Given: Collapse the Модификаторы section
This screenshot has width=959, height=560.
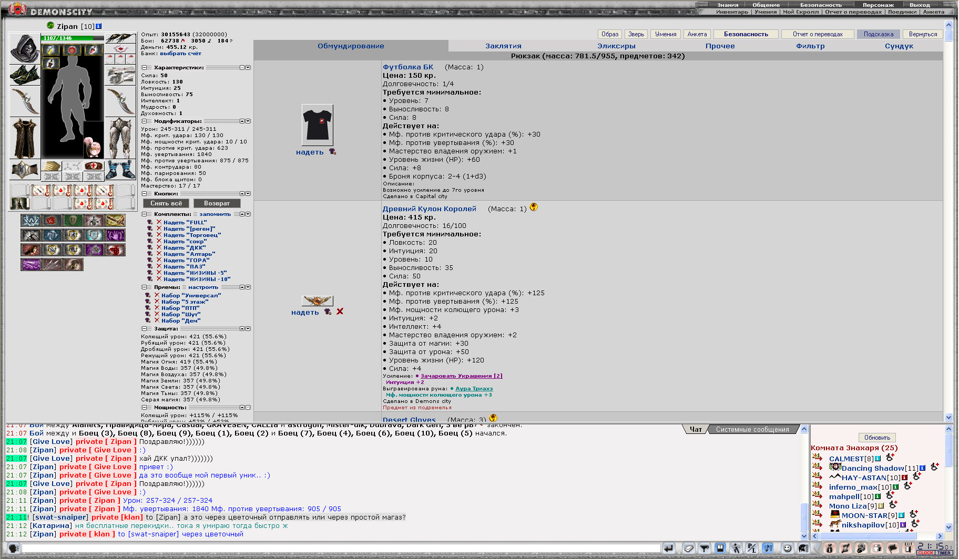Looking at the screenshot, I should tap(144, 121).
